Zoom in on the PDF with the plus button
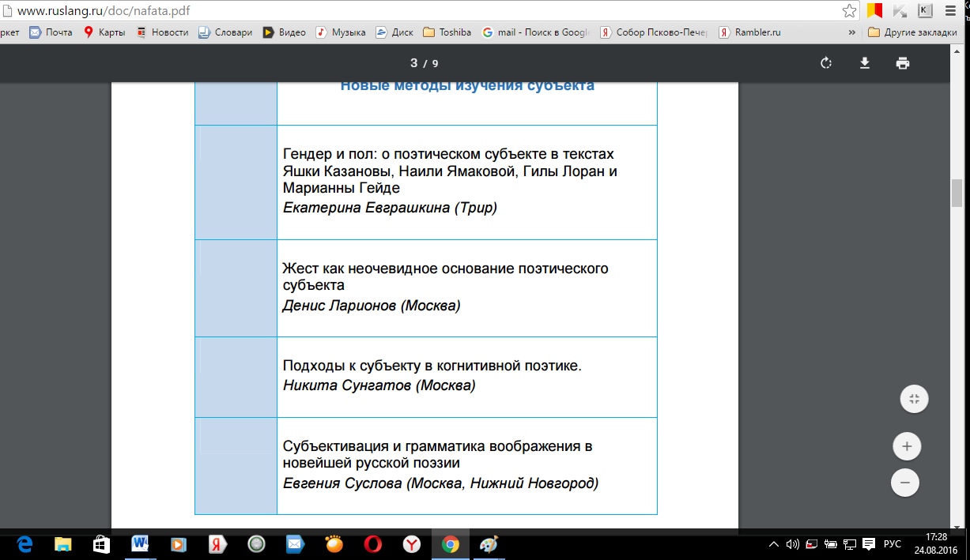Viewport: 970px width, 560px height. point(907,446)
